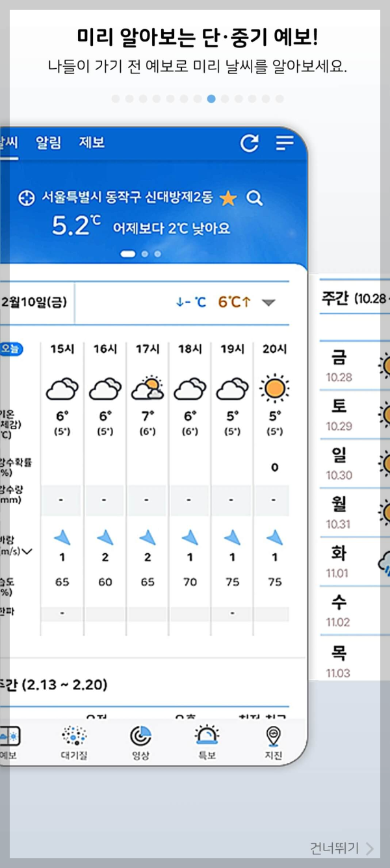Tap wind direction arrow under 20시

pos(275,537)
